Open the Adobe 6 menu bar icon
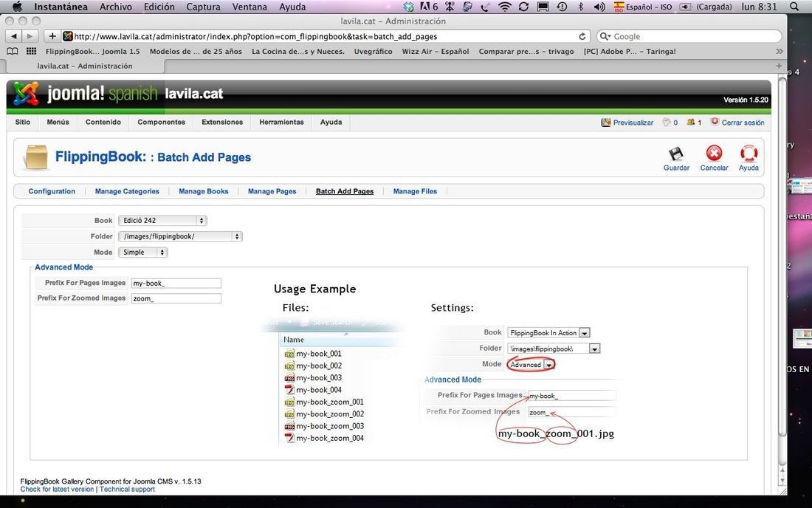This screenshot has width=812, height=508. (428, 7)
